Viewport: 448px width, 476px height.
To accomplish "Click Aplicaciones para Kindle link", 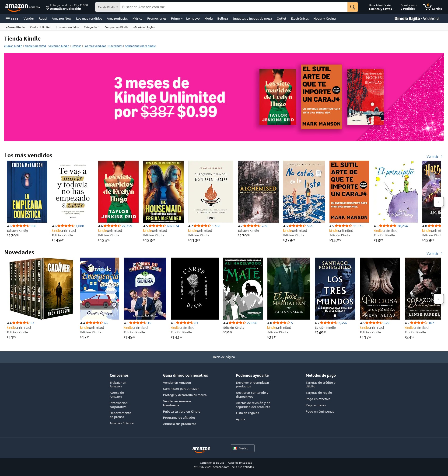I will tap(140, 46).
